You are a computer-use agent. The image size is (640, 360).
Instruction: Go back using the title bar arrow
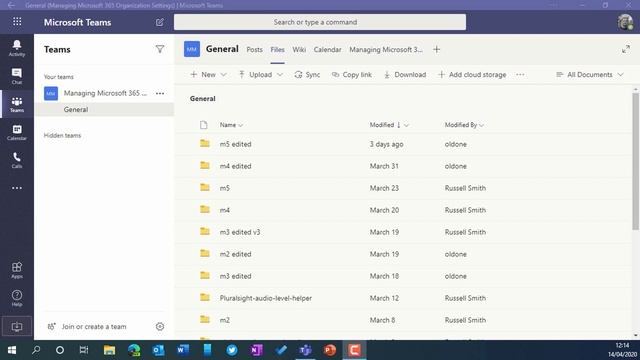11,5
